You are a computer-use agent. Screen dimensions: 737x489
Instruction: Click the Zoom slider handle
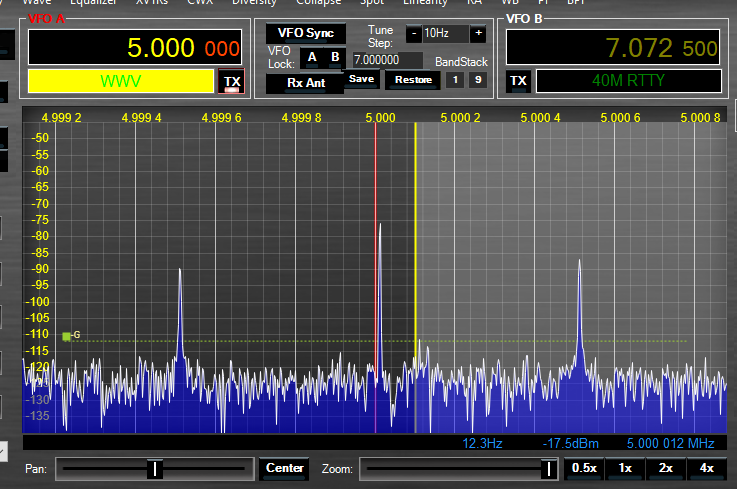coord(548,469)
